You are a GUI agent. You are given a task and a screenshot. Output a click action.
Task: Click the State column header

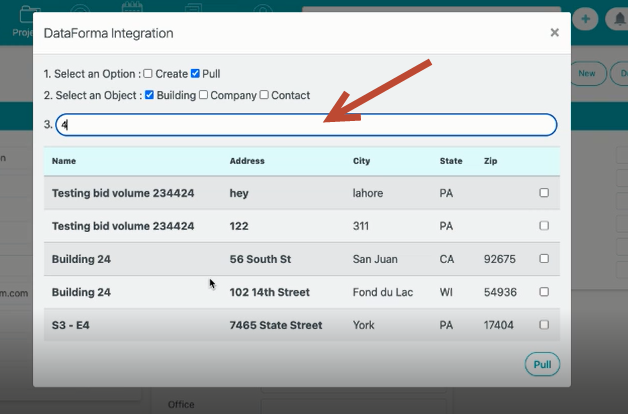pyautogui.click(x=451, y=161)
